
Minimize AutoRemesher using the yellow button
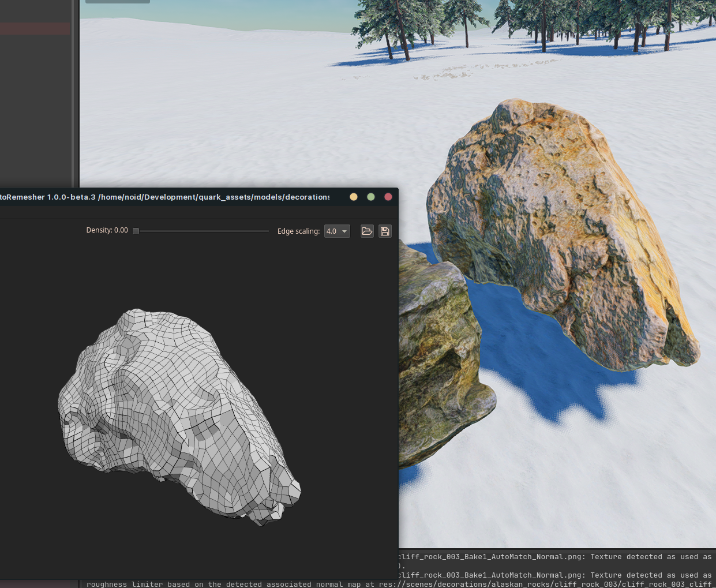(x=354, y=197)
